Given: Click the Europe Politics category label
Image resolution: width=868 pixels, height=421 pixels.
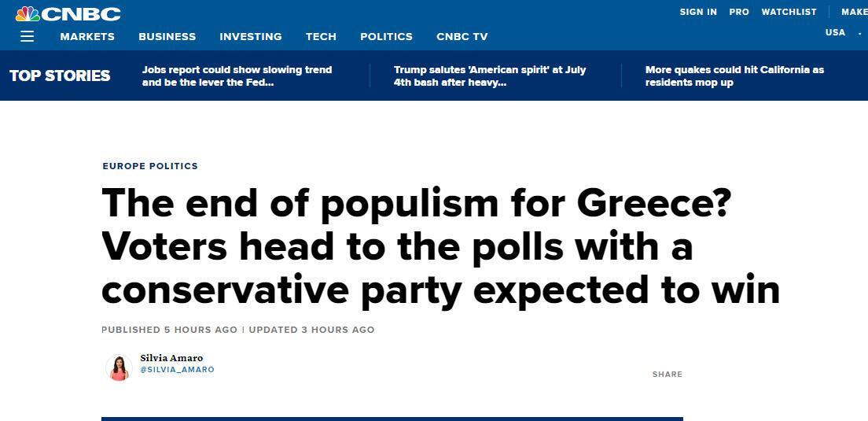Looking at the screenshot, I should (x=150, y=166).
